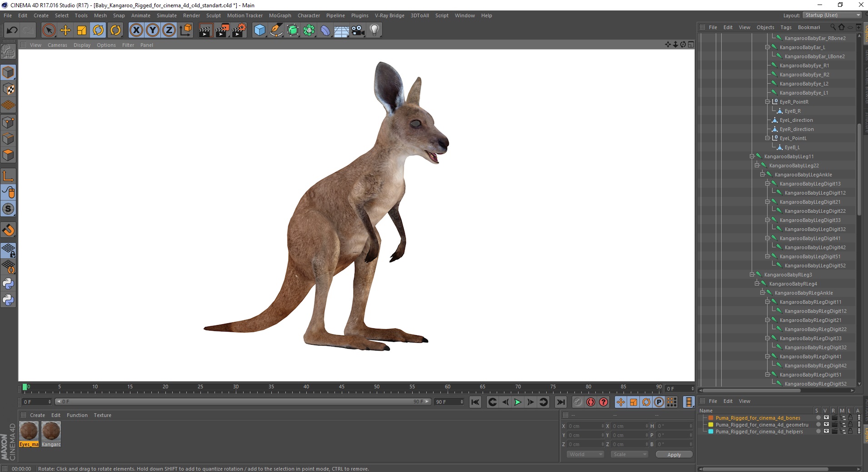Click the orange magnet snap icon
This screenshot has width=868, height=472.
[x=8, y=230]
